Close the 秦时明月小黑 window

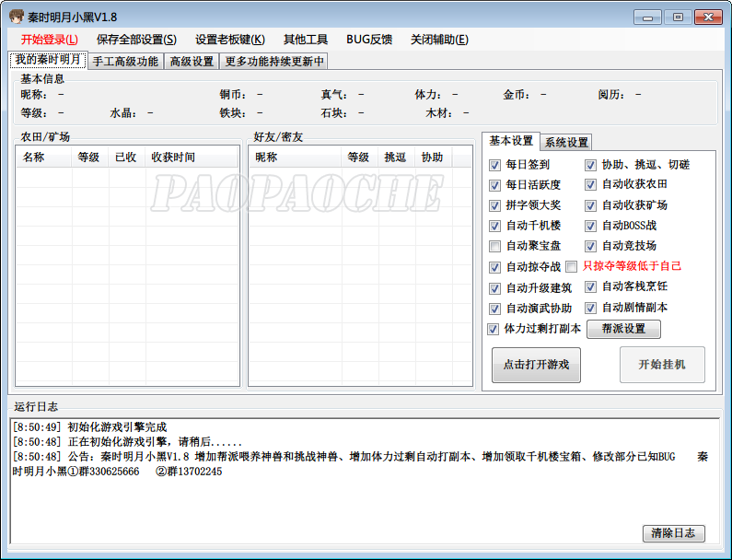[x=708, y=17]
